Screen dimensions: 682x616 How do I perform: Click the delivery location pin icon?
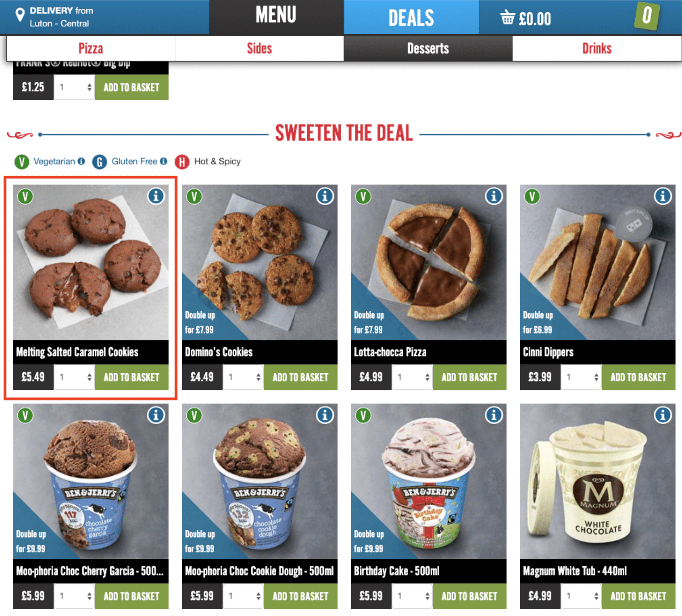[20, 15]
